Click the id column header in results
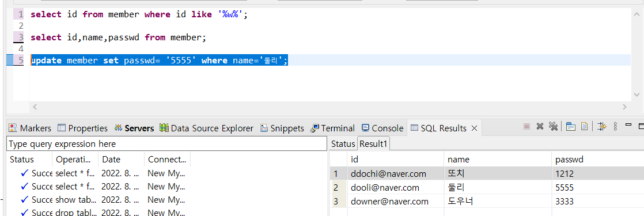The image size is (644, 216). [396, 160]
